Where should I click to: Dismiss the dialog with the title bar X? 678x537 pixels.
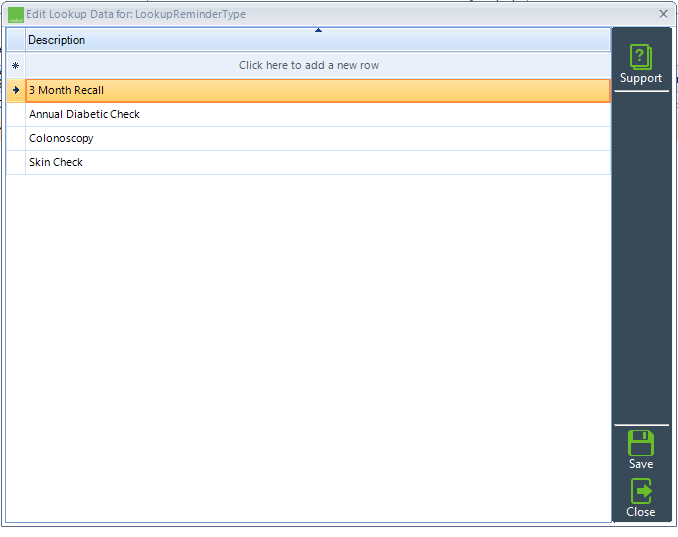[x=663, y=14]
